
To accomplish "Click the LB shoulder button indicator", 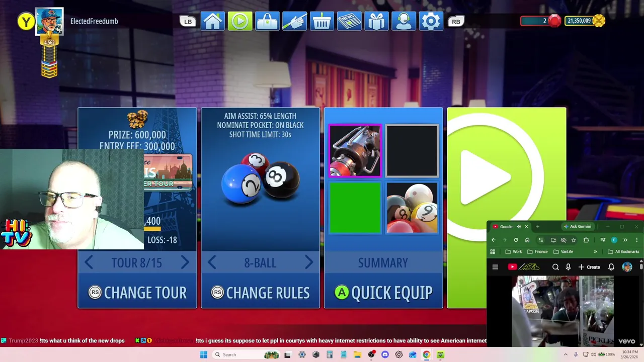I will (x=188, y=21).
